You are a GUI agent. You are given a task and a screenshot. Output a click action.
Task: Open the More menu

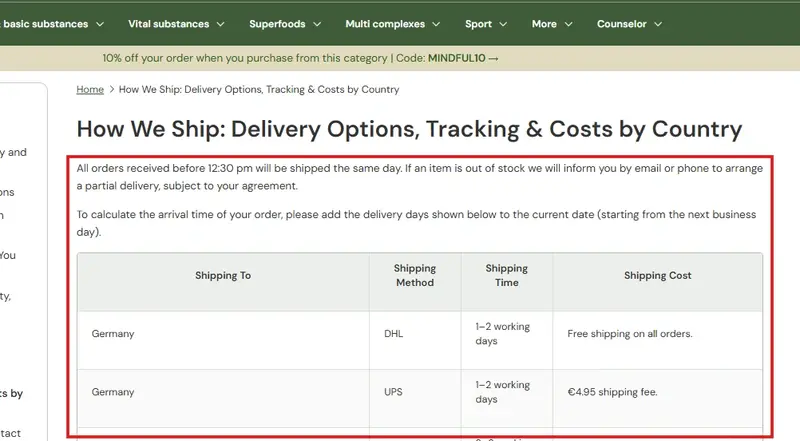(544, 24)
